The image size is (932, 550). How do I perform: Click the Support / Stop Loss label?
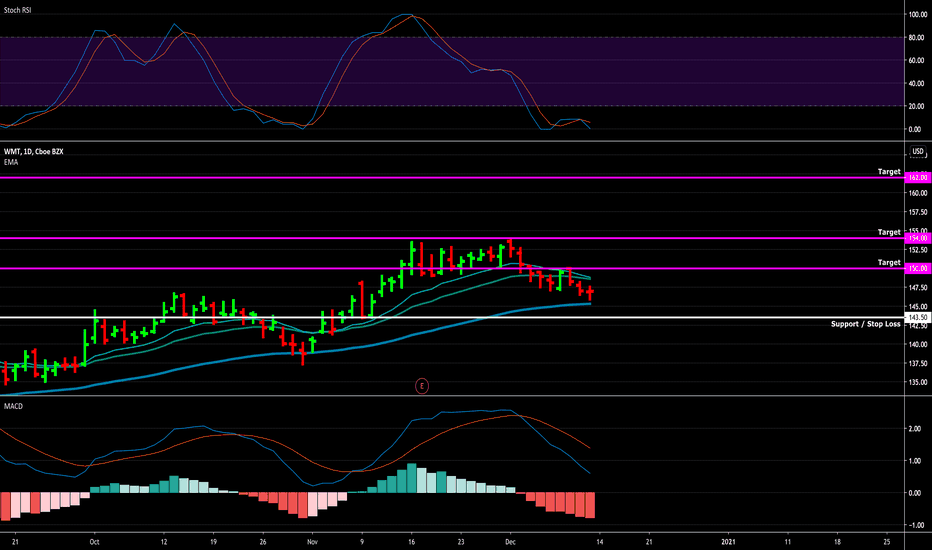click(865, 324)
